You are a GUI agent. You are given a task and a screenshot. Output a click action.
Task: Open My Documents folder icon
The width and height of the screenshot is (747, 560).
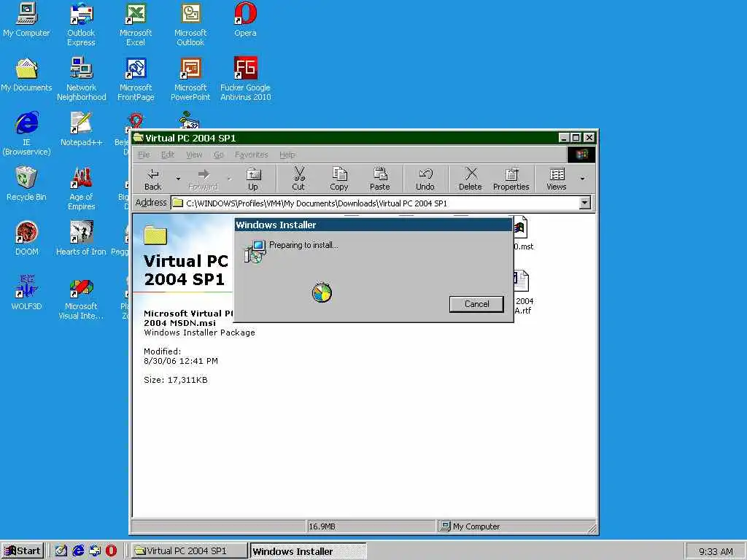(26, 75)
